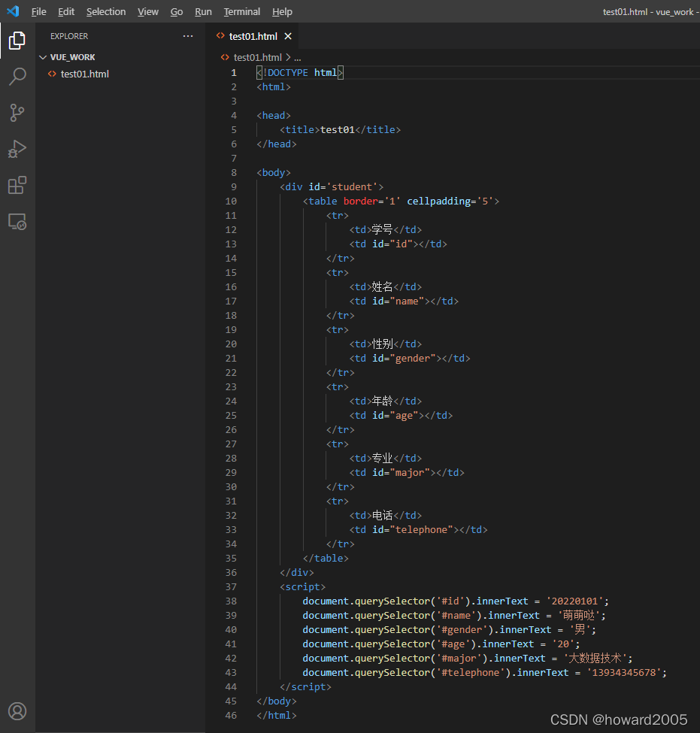Screen dimensions: 700x733
Task: Click the id="telephone" attribute
Action: click(x=413, y=530)
